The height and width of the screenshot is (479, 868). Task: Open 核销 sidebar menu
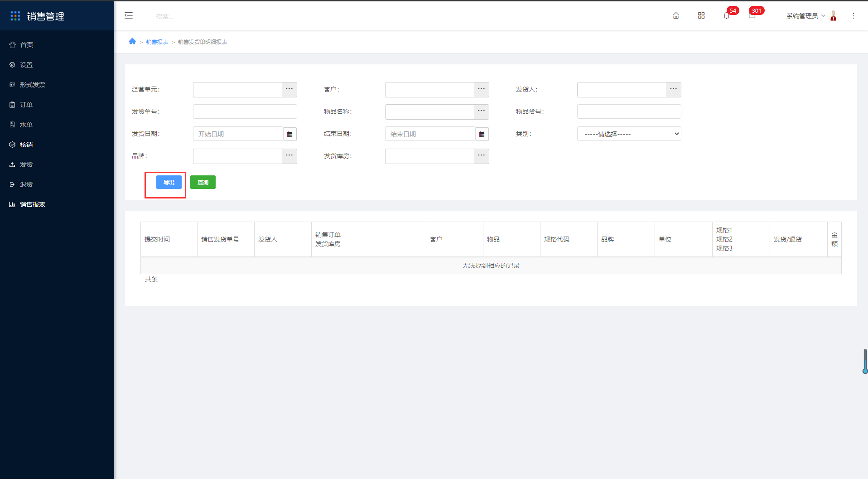tap(57, 145)
